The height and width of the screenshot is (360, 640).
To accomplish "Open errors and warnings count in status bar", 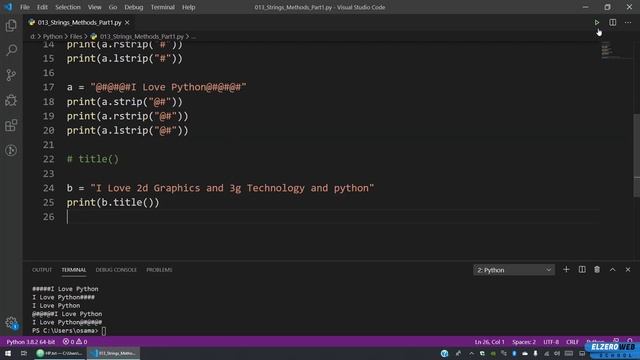I will 75,342.
